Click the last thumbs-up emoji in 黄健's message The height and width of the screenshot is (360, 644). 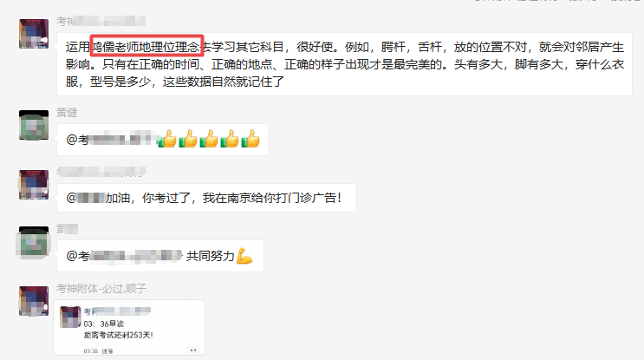[x=250, y=139]
